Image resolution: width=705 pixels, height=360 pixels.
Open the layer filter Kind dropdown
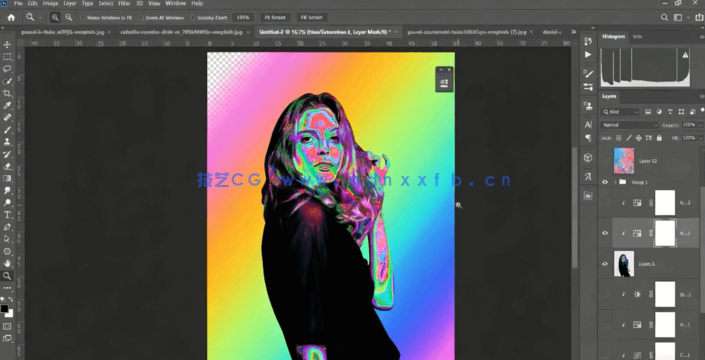tap(620, 111)
